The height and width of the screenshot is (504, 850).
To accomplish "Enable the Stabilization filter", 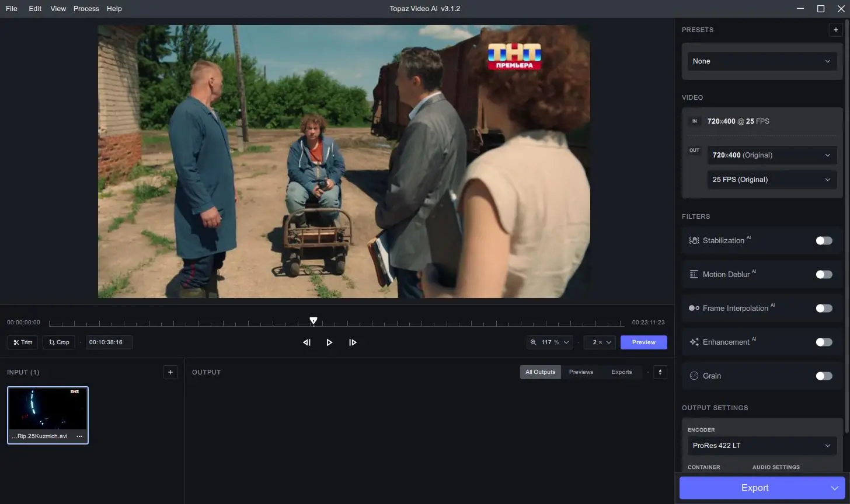I will click(x=824, y=240).
